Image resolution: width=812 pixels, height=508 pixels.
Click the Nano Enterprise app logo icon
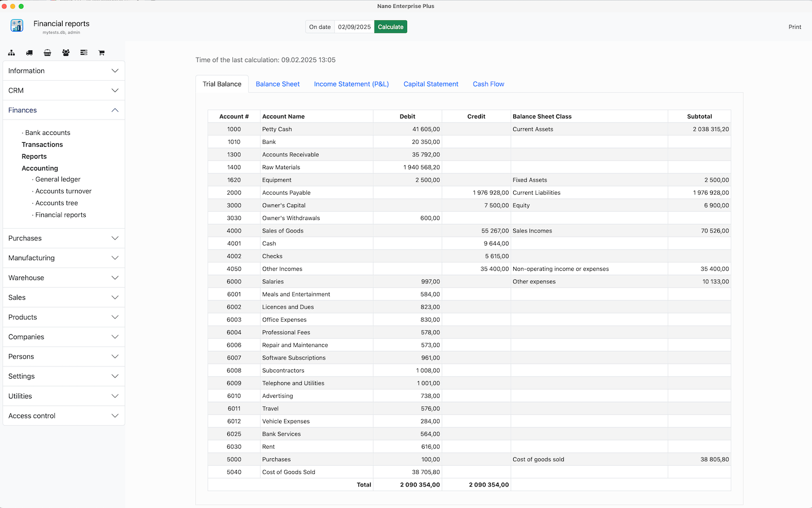tap(17, 25)
